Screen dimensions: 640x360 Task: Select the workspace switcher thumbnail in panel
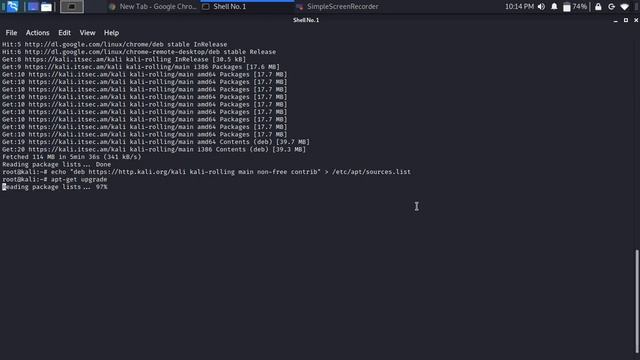tap(72, 7)
